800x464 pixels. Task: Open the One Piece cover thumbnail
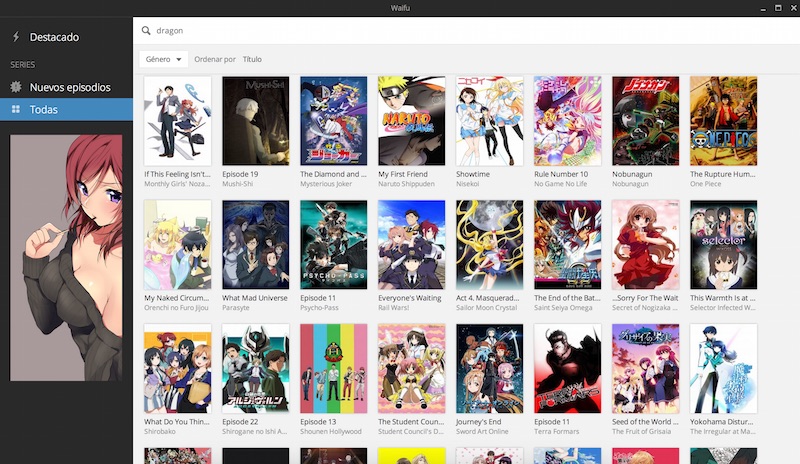pos(723,121)
